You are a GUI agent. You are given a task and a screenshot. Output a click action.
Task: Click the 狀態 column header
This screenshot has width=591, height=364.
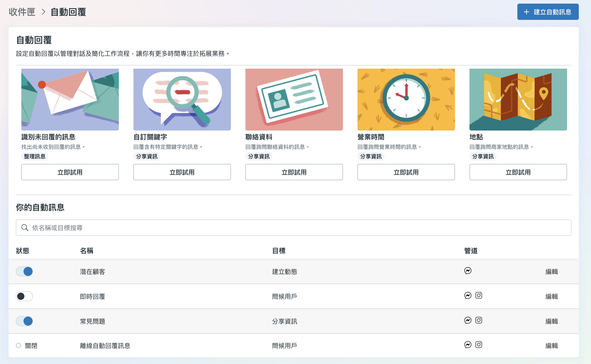(x=23, y=251)
